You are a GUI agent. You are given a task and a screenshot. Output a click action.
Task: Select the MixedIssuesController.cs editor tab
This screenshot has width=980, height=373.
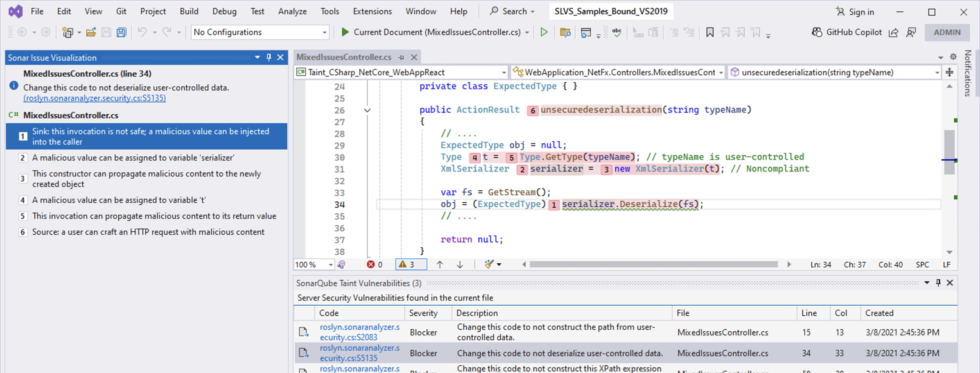[344, 57]
